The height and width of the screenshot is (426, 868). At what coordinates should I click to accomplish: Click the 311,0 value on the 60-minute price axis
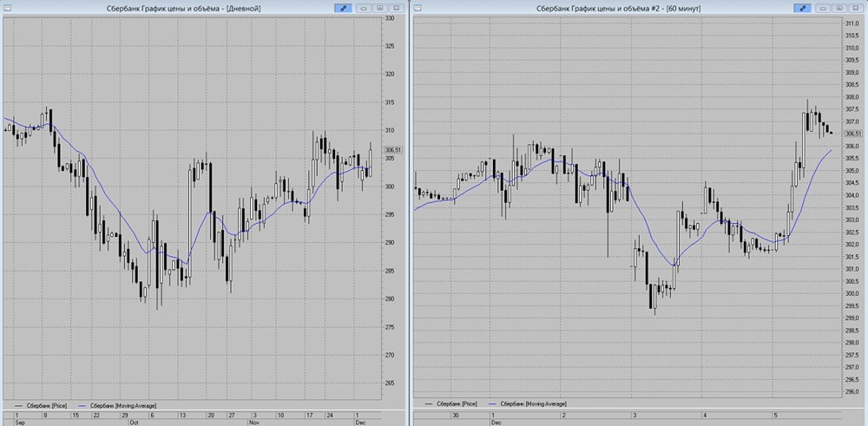[x=852, y=23]
